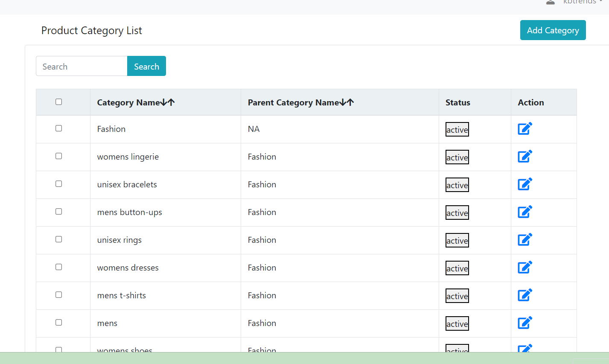
Task: Click edit icon for mens button-ups
Action: pyautogui.click(x=525, y=212)
